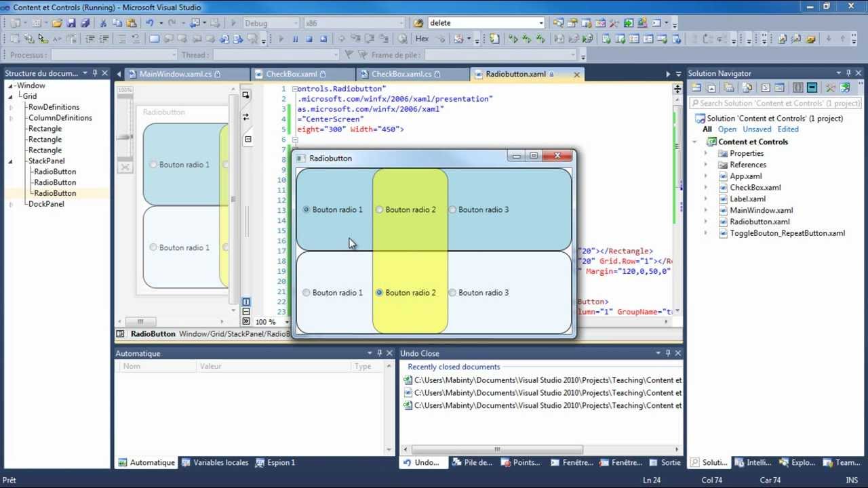Viewport: 868px width, 488px height.
Task: Select Bouton radio 3 in the top row
Action: [479, 209]
